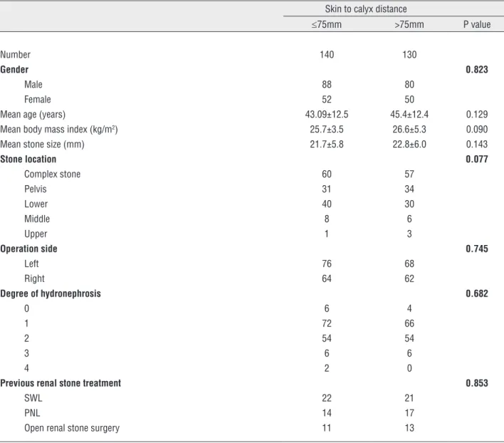Click the value 45.4±12.4
504x443 pixels.
click(409, 115)
